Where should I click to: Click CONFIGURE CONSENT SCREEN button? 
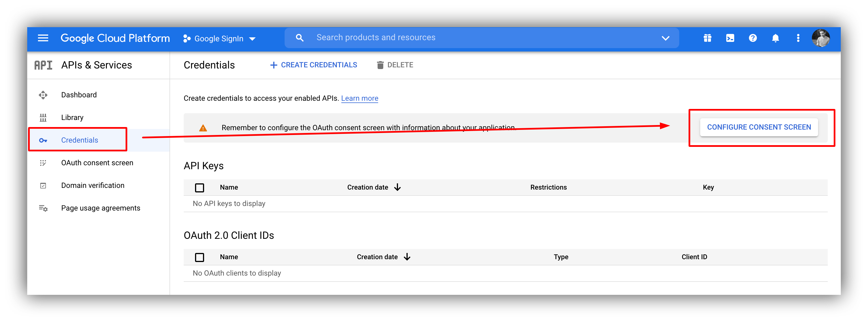[759, 127]
